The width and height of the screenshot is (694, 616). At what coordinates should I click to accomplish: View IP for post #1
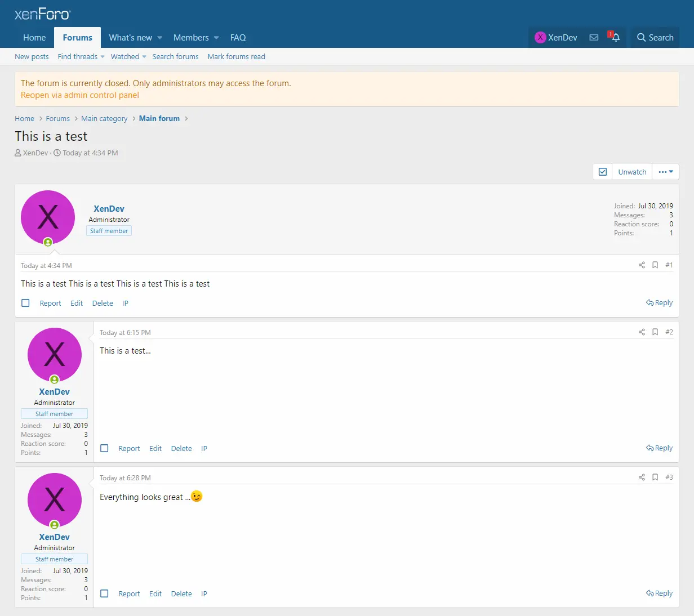coord(125,303)
